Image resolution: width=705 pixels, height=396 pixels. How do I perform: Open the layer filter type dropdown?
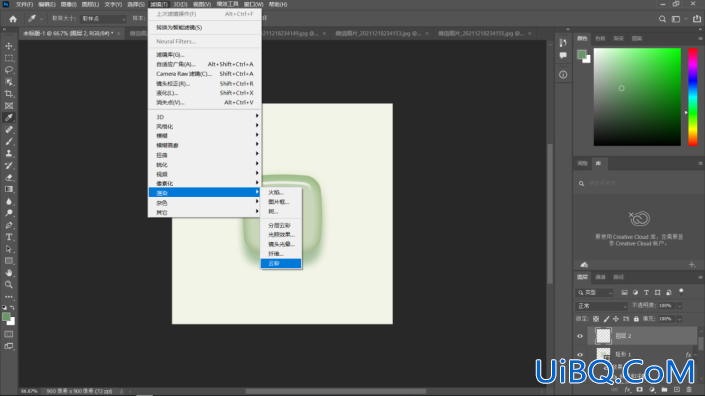(x=594, y=293)
